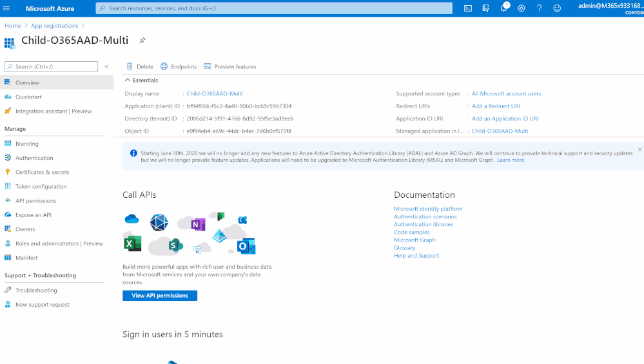Click the Preview features icon
Screen dimensions: 644x364
point(208,66)
